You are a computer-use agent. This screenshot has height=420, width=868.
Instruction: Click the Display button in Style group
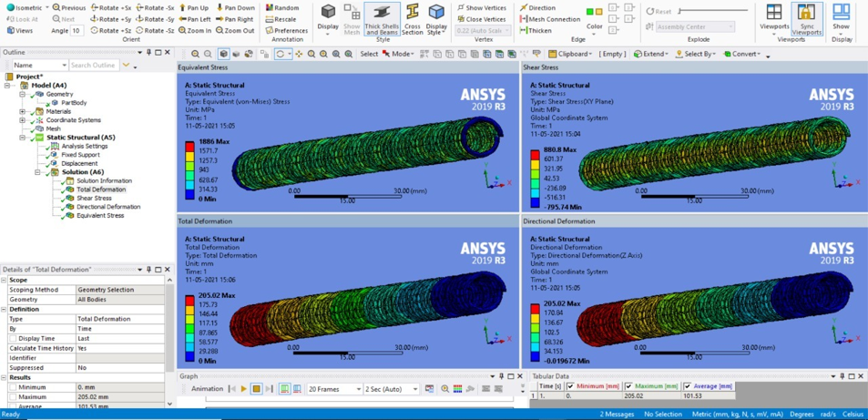[328, 19]
